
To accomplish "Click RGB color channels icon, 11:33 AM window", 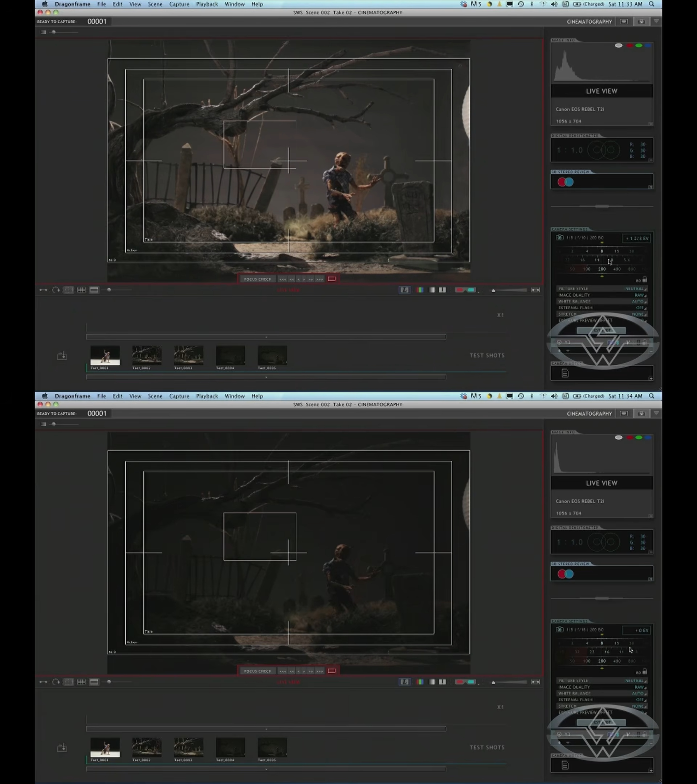I will [420, 290].
